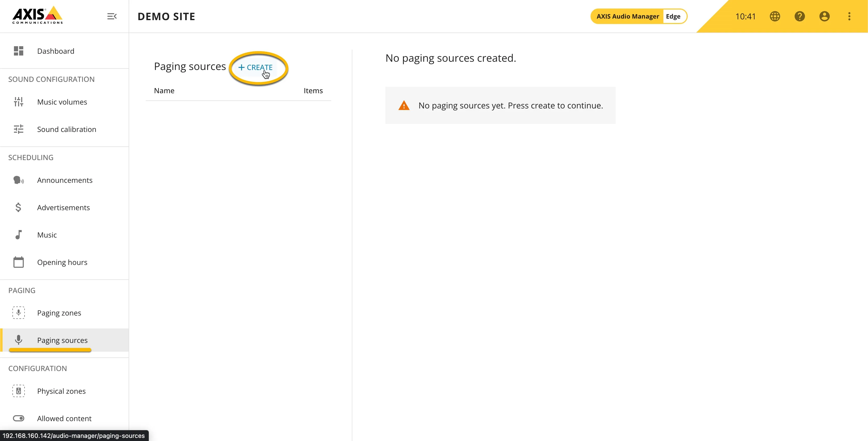868x441 pixels.
Task: Click the Announcements speaking head icon
Action: 19,180
